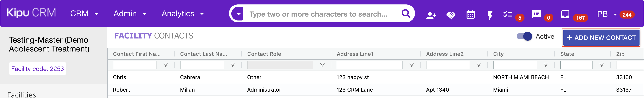The width and height of the screenshot is (644, 98).
Task: Open the chat messages icon
Action: (536, 14)
